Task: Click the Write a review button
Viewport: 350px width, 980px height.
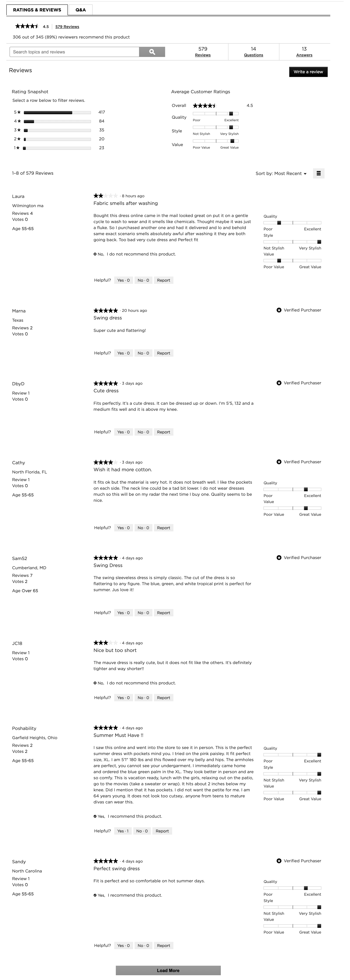Action: point(308,72)
